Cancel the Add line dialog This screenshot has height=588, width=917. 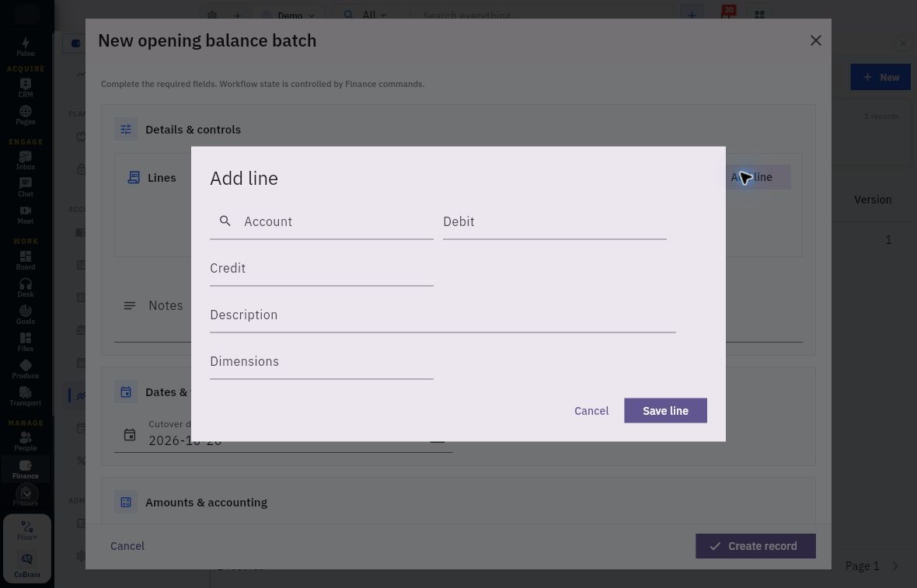591,411
